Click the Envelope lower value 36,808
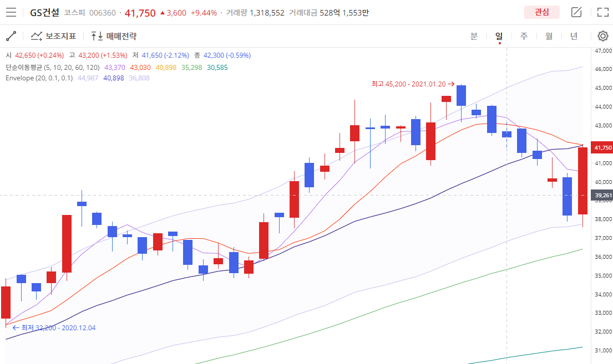Image resolution: width=613 pixels, height=364 pixels. pyautogui.click(x=139, y=78)
